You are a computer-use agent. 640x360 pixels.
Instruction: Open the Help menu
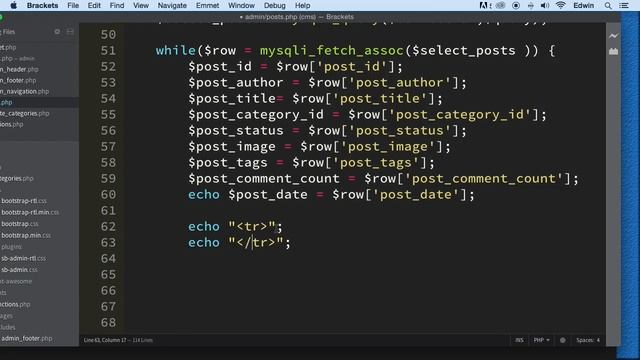click(302, 5)
